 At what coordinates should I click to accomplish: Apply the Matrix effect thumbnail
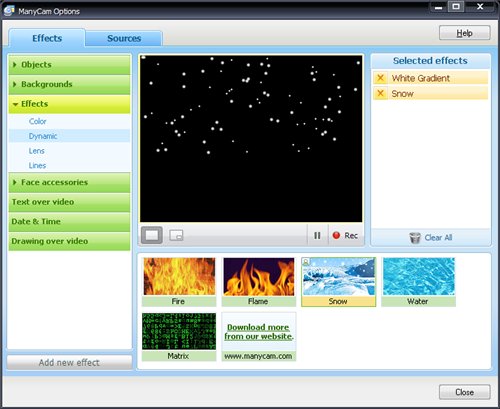[x=179, y=337]
